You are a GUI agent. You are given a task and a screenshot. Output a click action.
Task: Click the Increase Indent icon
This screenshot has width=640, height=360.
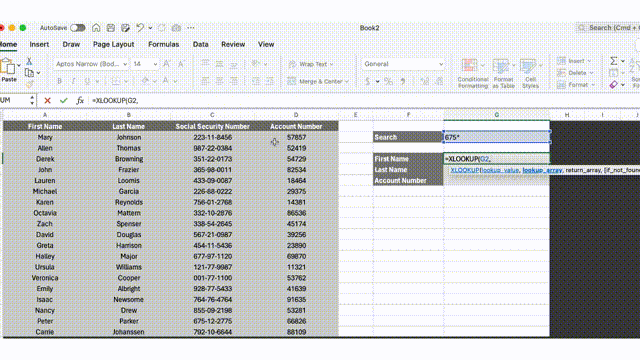pos(270,81)
